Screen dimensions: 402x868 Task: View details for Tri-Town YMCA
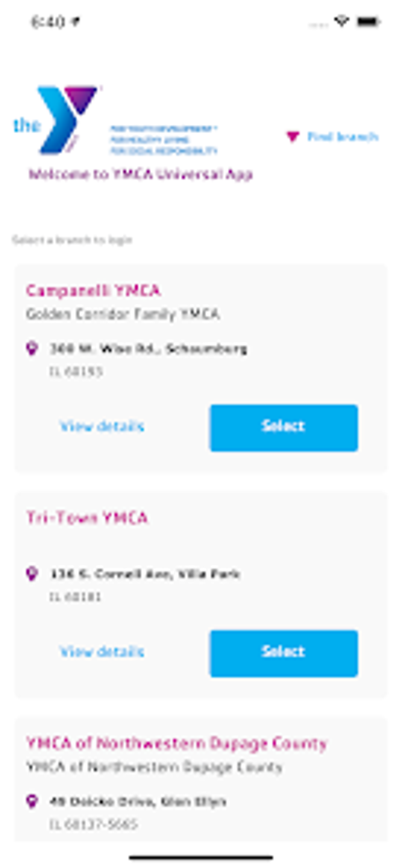coord(102,652)
